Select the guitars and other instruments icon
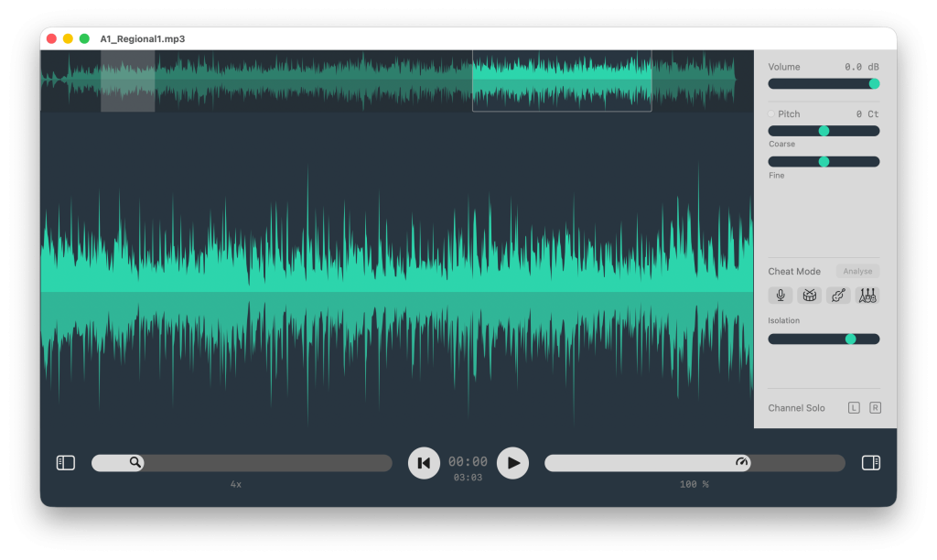937x560 pixels. [x=867, y=296]
